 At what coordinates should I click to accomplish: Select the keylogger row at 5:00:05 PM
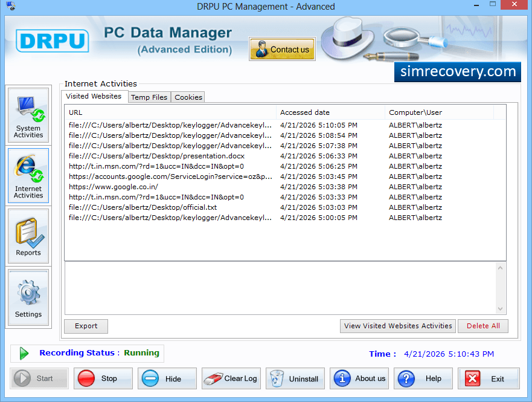pos(285,218)
